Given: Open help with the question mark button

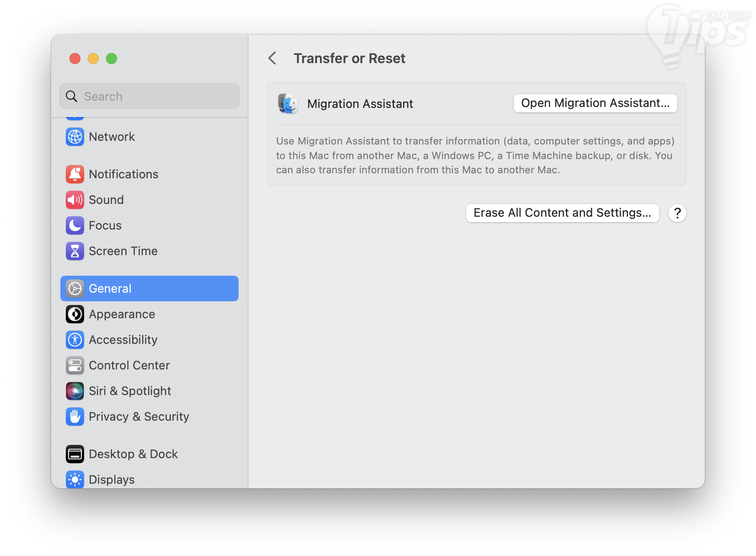Looking at the screenshot, I should [677, 213].
